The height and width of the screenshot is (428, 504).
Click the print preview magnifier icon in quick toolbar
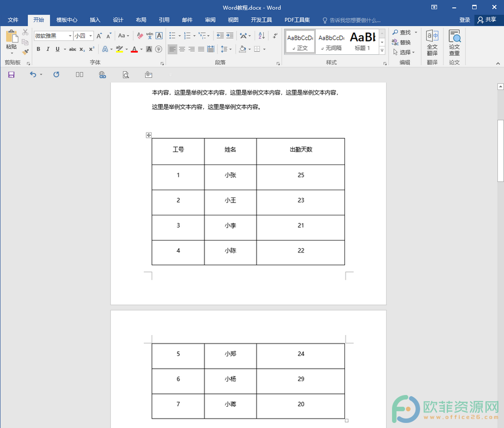pos(125,75)
